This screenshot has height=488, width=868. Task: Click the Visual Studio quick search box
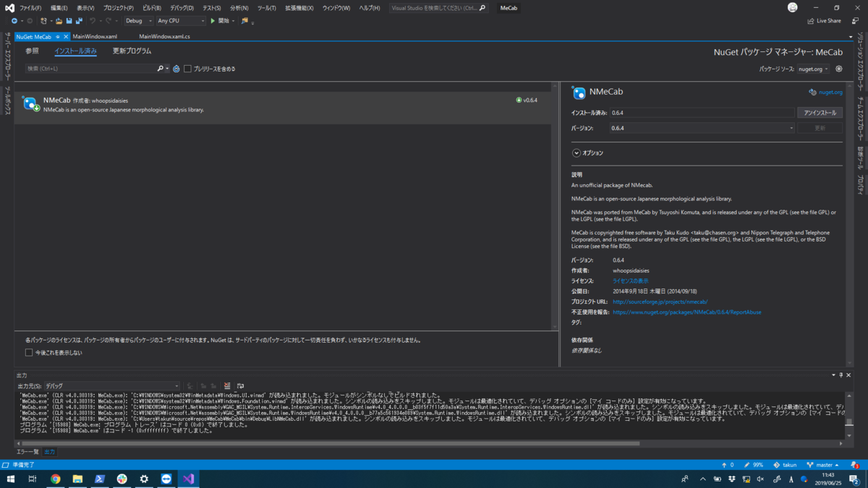tap(438, 8)
